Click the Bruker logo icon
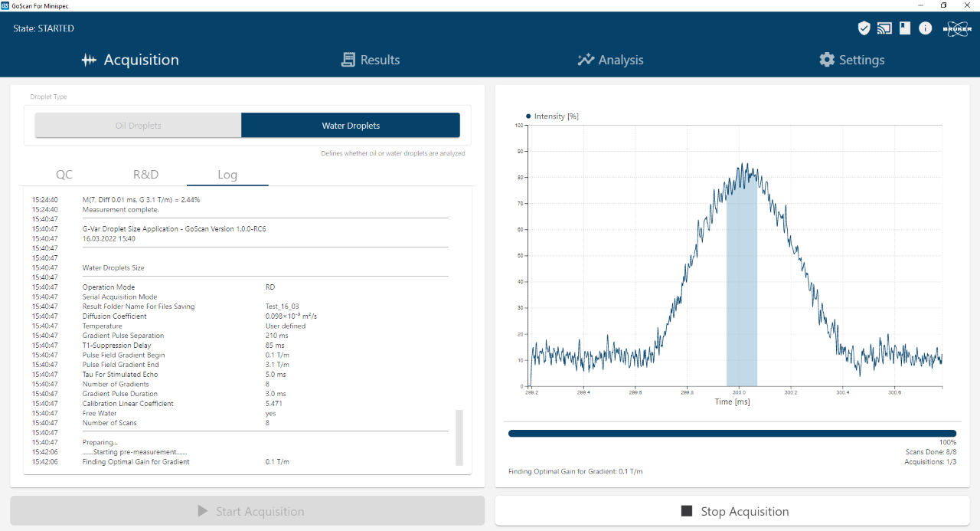The height and width of the screenshot is (531, 980). point(957,28)
